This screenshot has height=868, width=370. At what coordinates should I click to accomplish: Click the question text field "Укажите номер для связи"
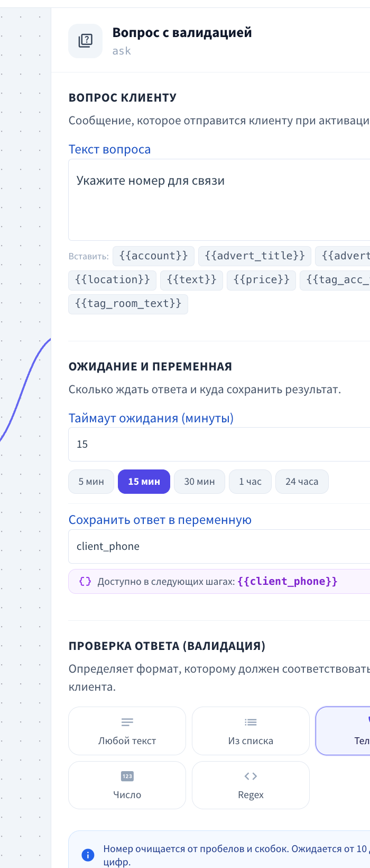[x=219, y=200]
